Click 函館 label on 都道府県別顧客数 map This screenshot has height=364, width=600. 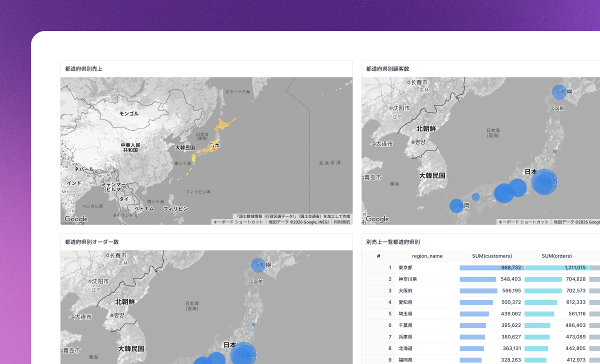(558, 108)
